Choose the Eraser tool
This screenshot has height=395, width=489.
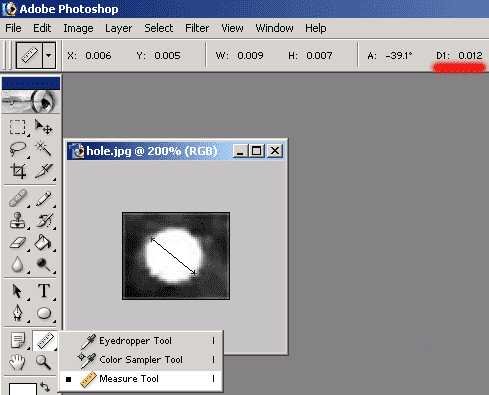coord(17,242)
